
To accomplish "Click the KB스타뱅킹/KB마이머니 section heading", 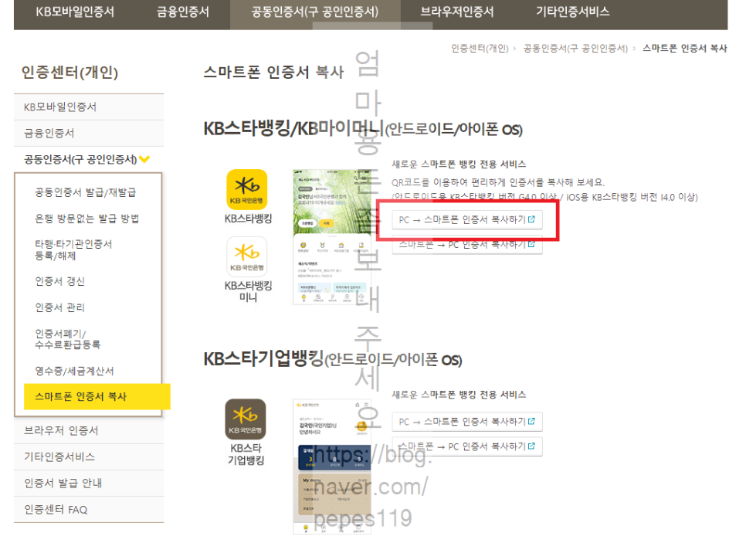I will click(362, 128).
